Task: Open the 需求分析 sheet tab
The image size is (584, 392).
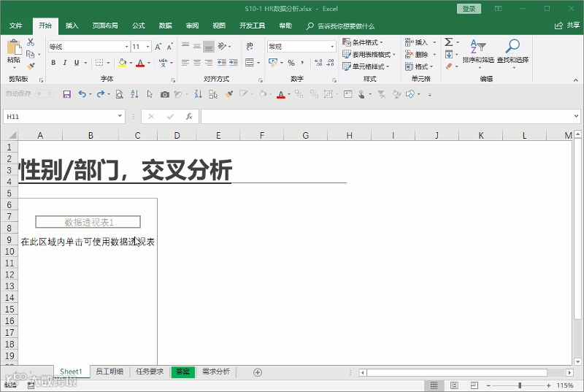Action: tap(216, 371)
